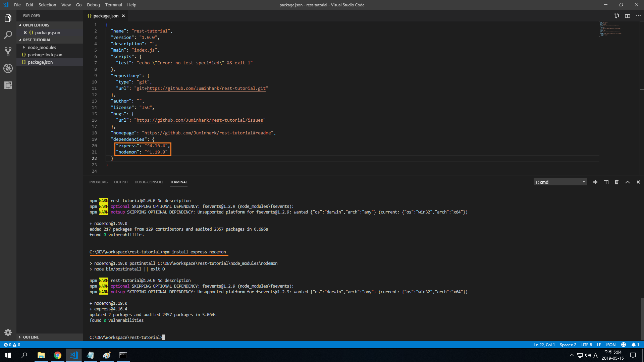Click the taskbar clock showing 5:04

click(612, 355)
